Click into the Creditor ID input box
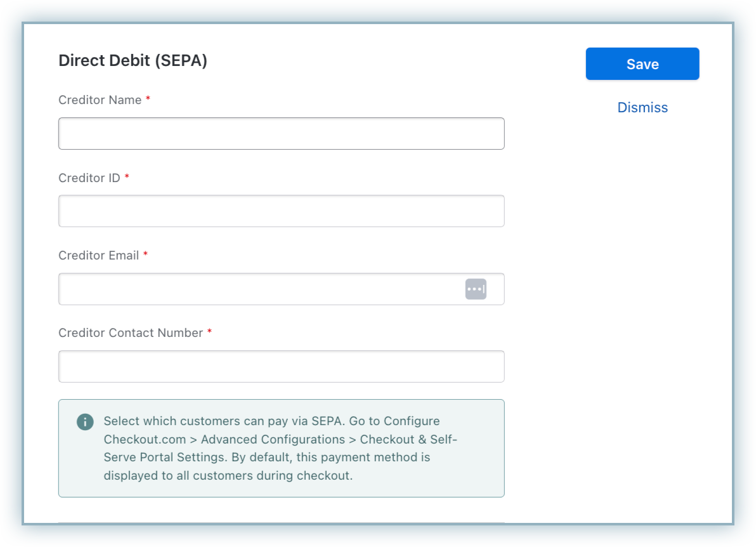The image size is (756, 547). pyautogui.click(x=281, y=211)
